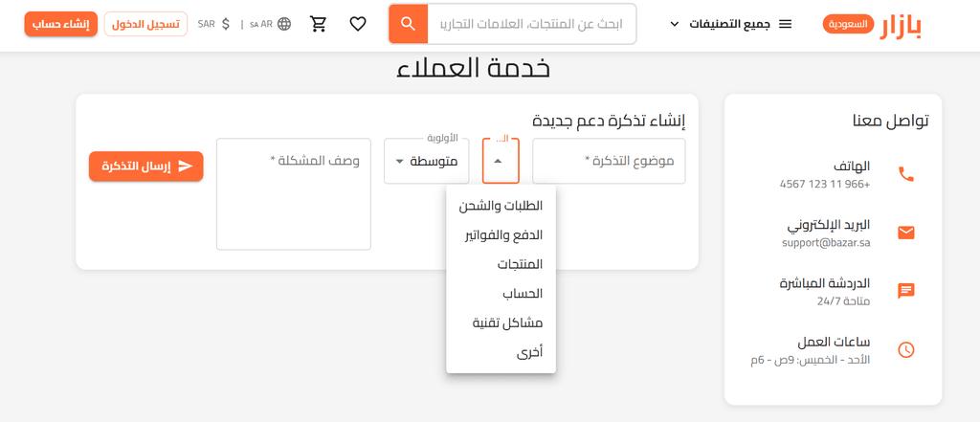The image size is (980, 422).
Task: Click the working hours clock icon
Action: coord(905,349)
